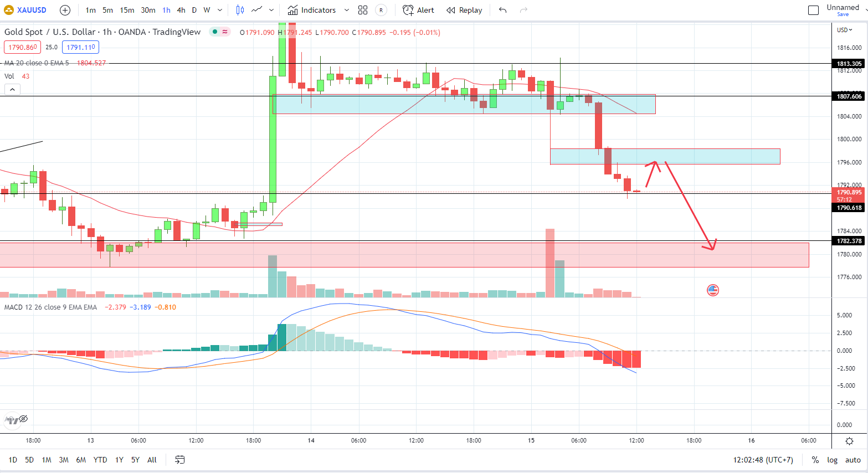Open the layout setup rectangle icon
Viewport: 868px width, 473px height.
813,10
